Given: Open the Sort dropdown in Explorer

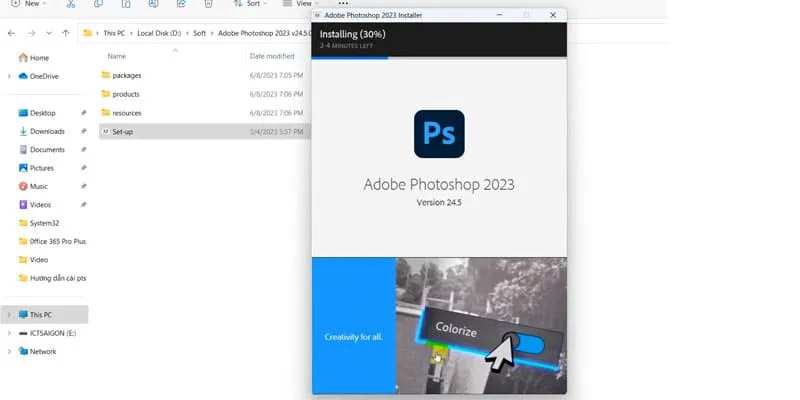Looking at the screenshot, I should pyautogui.click(x=250, y=4).
